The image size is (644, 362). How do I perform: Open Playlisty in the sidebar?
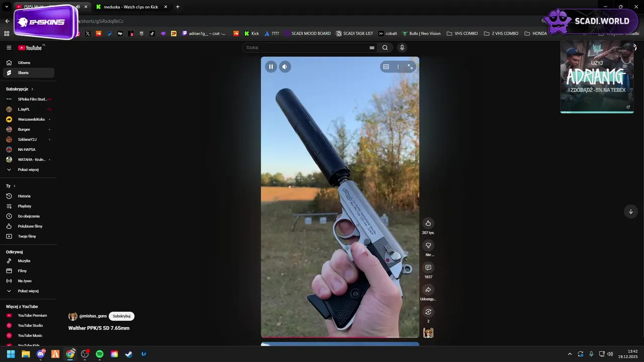[29, 206]
